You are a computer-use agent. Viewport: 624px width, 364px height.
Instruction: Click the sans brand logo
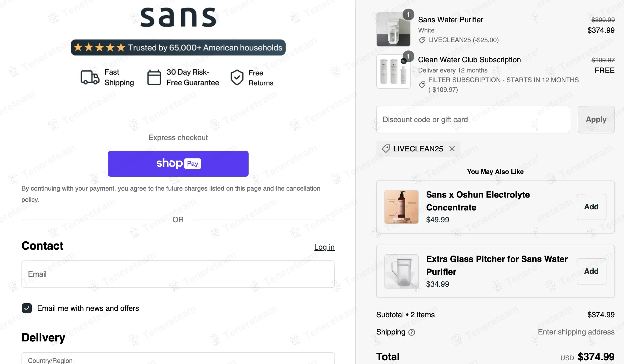178,17
